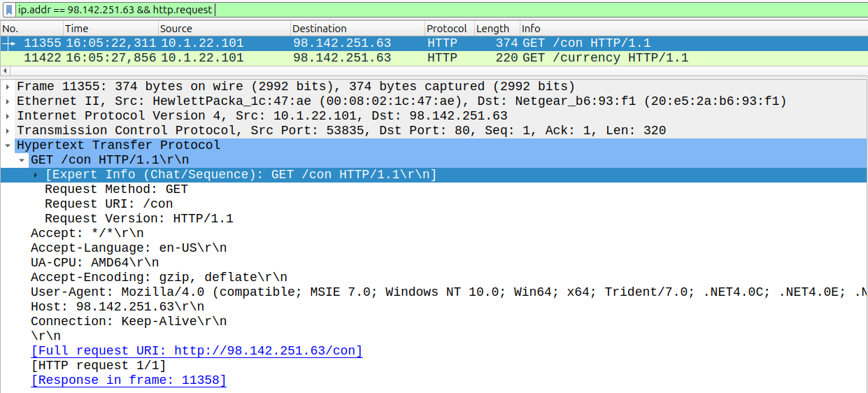Select the Request Method: GET line

click(116, 190)
